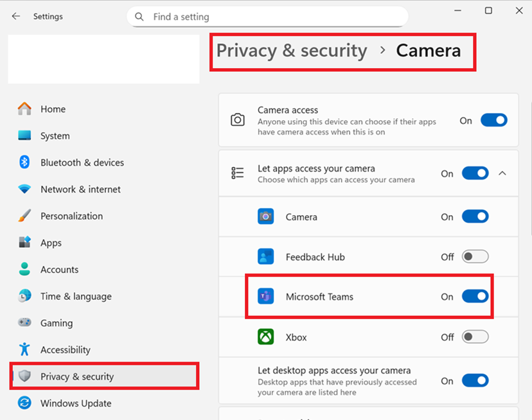Image resolution: width=532 pixels, height=420 pixels.
Task: Select Network & internet
Action: pos(80,189)
